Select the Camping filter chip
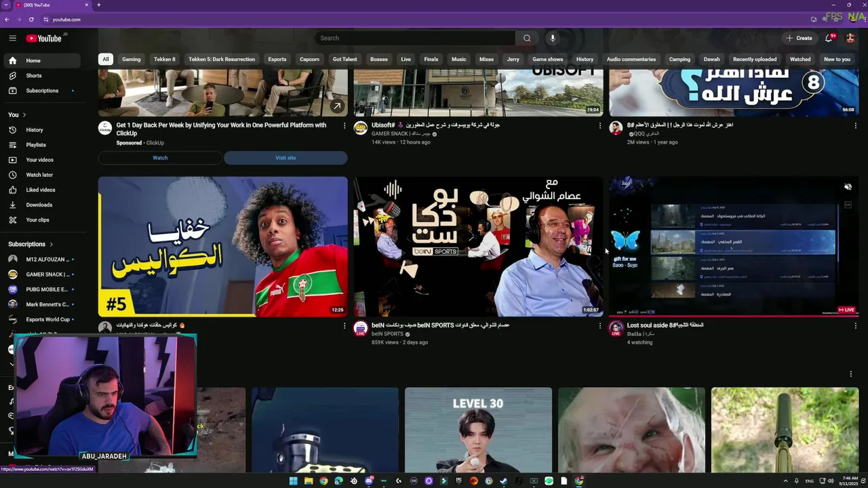868x488 pixels. coord(679,59)
